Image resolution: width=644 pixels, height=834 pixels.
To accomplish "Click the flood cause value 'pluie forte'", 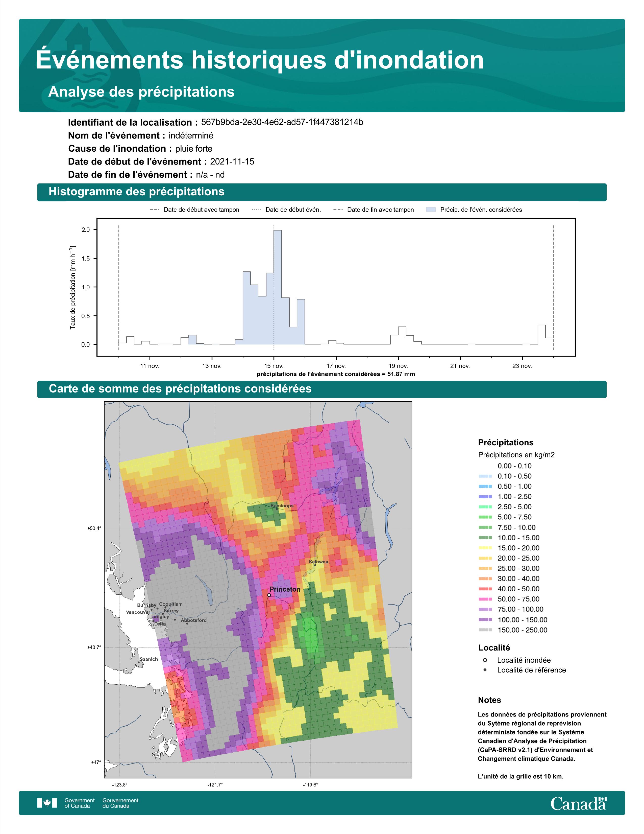I will 194,149.
